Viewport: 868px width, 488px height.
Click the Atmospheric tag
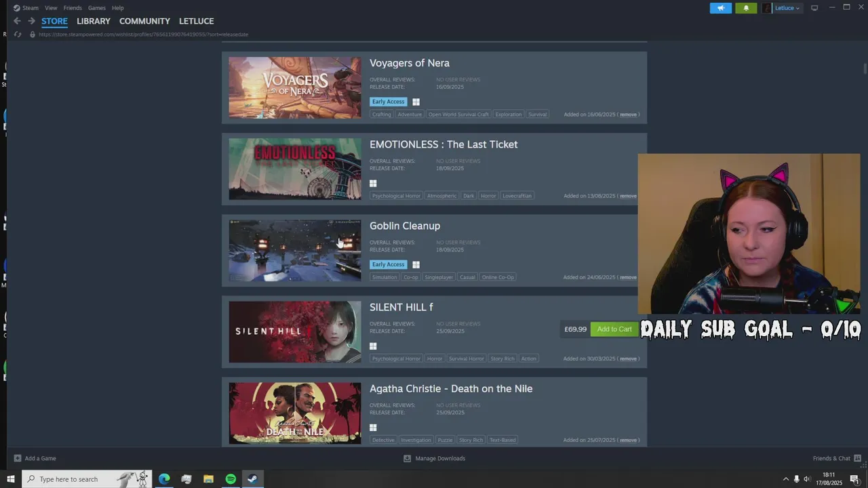[x=441, y=196]
